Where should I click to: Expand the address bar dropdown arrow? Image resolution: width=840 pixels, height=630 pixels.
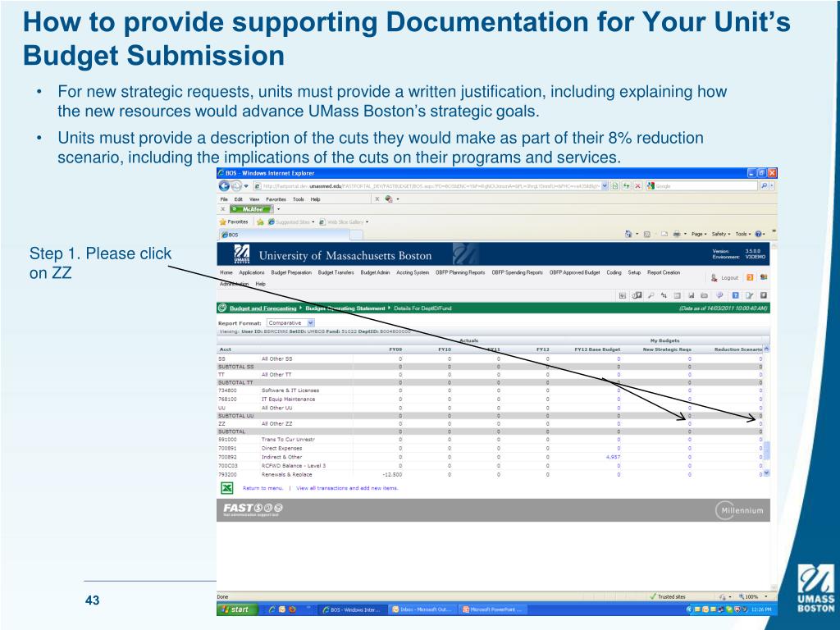pyautogui.click(x=605, y=186)
